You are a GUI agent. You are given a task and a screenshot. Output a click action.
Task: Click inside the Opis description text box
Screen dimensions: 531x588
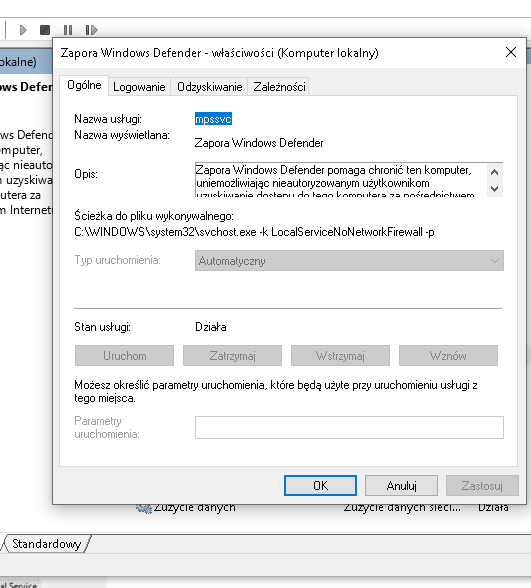pyautogui.click(x=340, y=180)
